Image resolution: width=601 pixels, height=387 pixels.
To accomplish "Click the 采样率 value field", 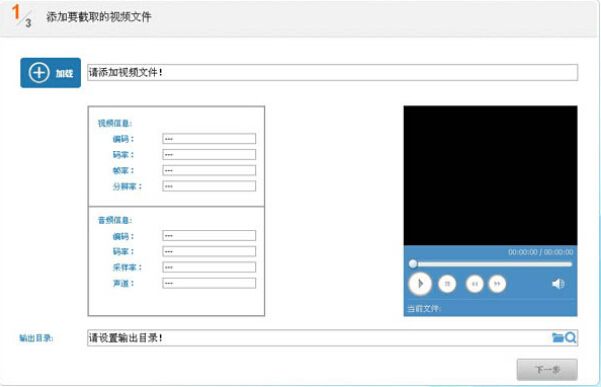I will (x=209, y=267).
